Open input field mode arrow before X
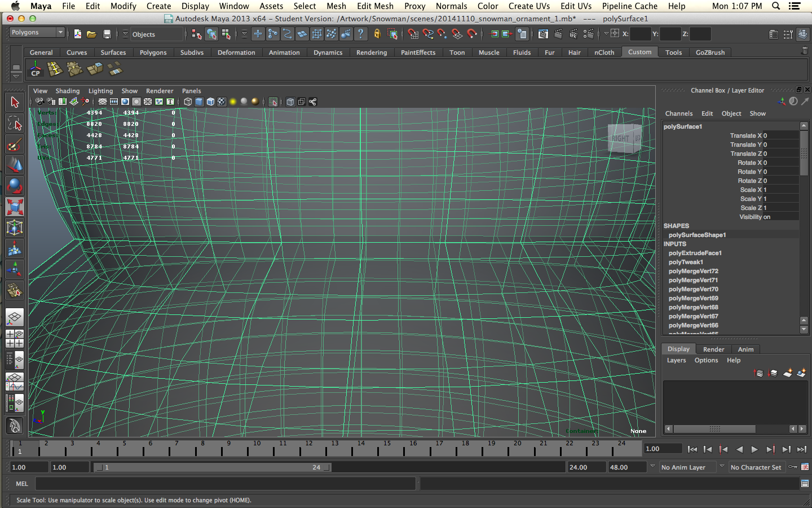The image size is (812, 508). [x=606, y=34]
